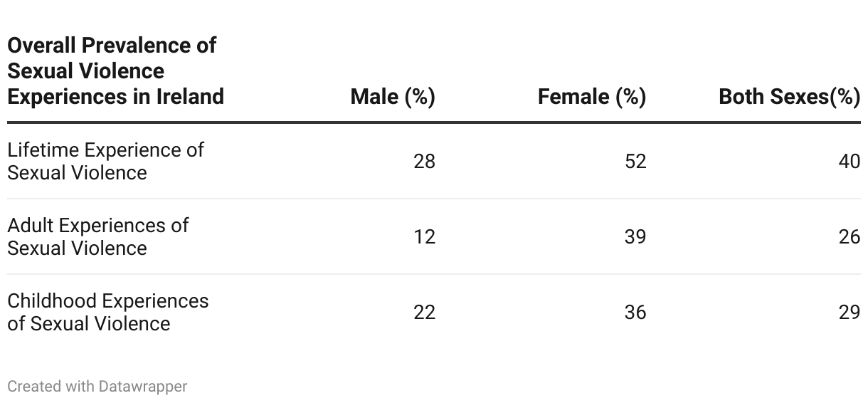Click the both sexes lifetime value 40

850,162
